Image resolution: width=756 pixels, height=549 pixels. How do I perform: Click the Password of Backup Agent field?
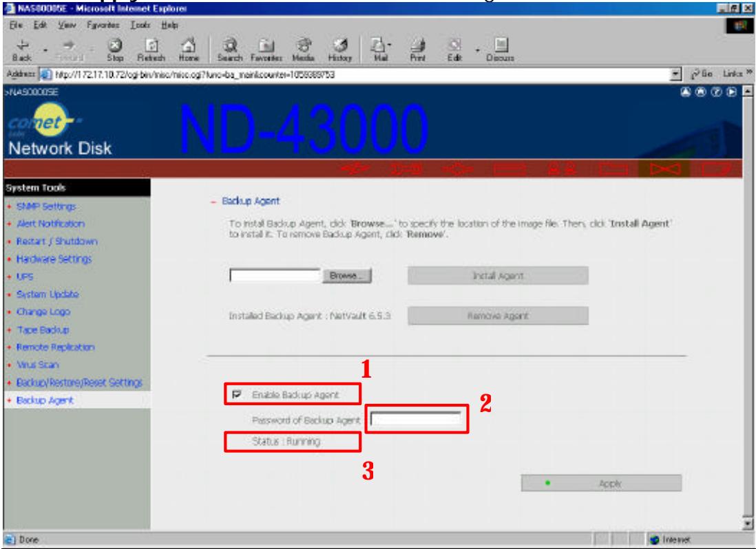coord(416,420)
